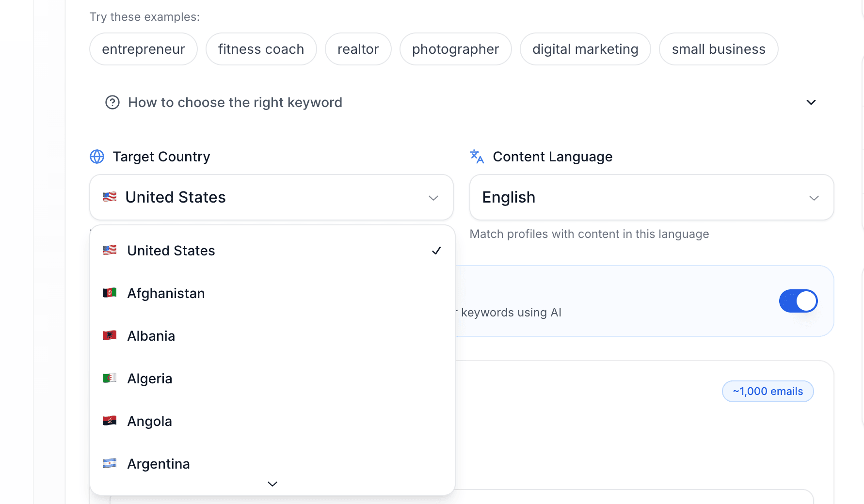Viewport: 864px width, 504px height.
Task: Click the ~1,000 emails badge
Action: (768, 391)
